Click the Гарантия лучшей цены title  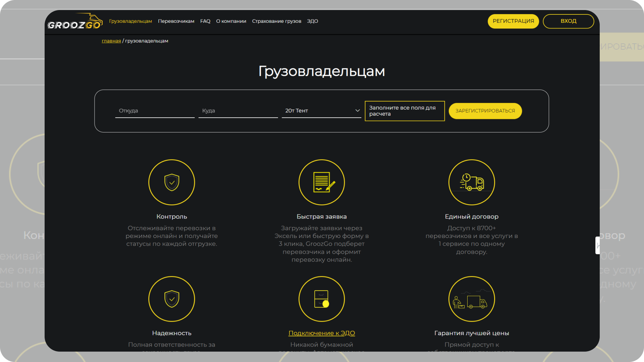(x=472, y=333)
